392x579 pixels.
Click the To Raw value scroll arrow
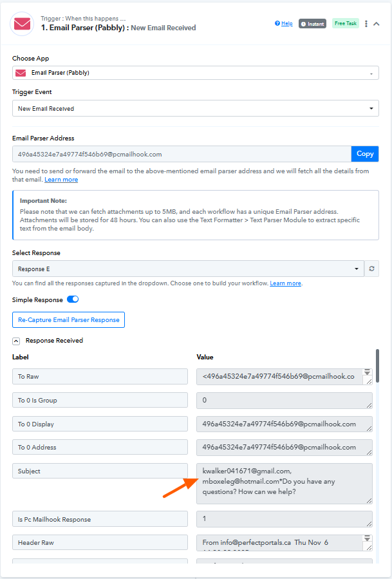click(368, 372)
